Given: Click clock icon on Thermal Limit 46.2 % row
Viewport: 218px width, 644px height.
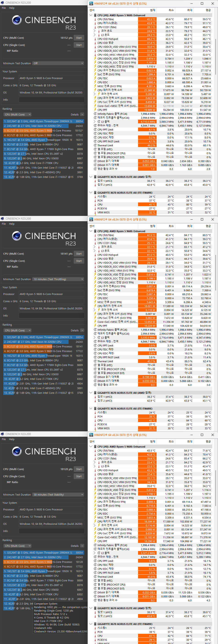Looking at the screenshot, I should click(95, 145).
